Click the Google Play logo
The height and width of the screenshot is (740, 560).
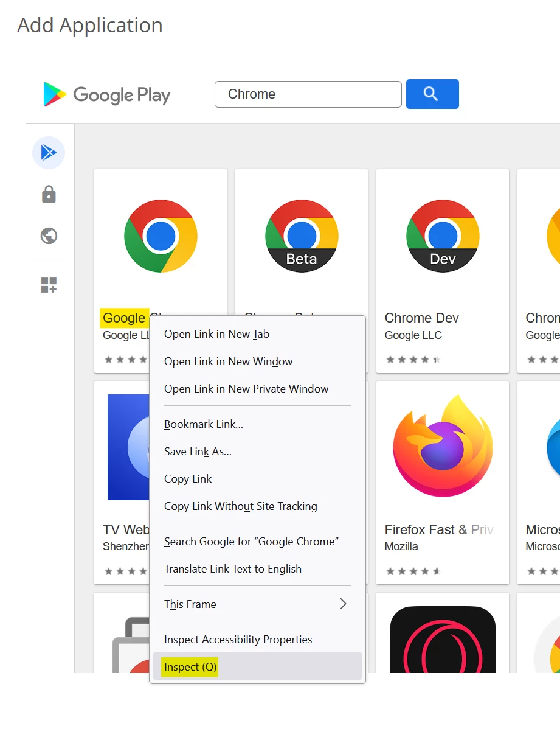[x=107, y=95]
